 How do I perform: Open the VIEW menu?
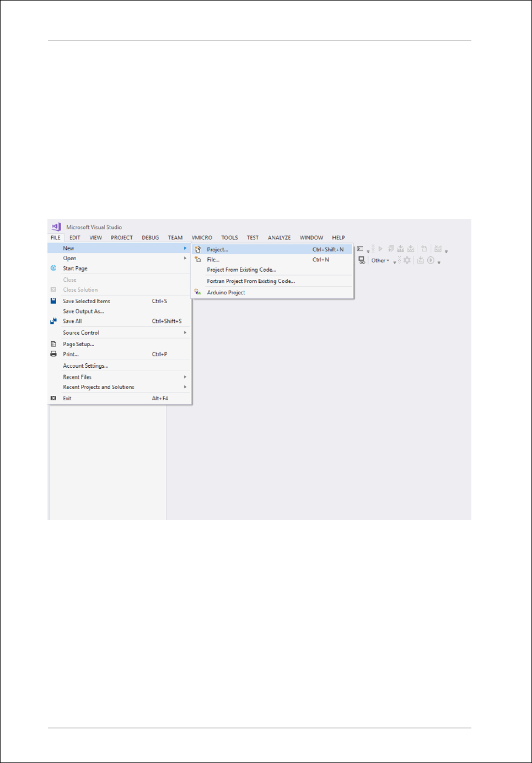pos(96,238)
